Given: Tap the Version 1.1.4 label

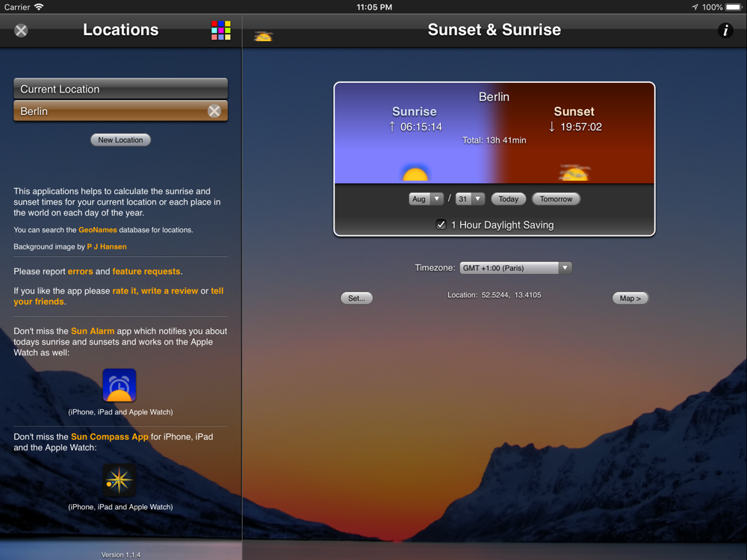Looking at the screenshot, I should click(120, 555).
